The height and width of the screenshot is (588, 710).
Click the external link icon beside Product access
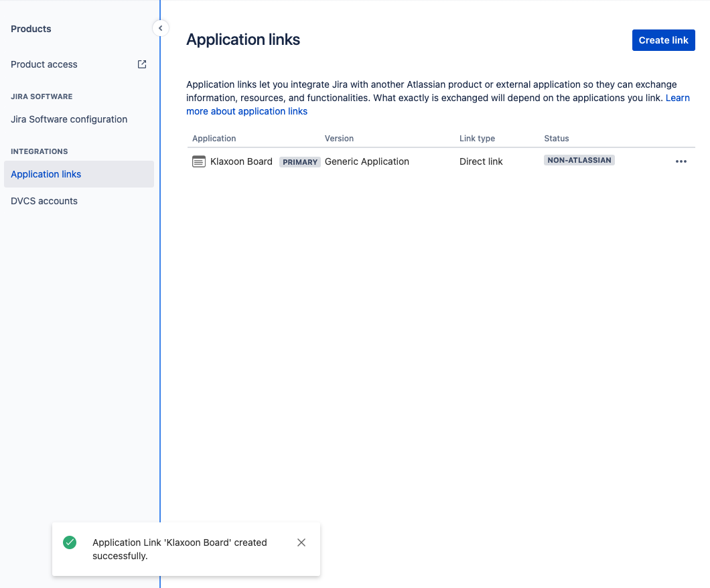click(141, 64)
